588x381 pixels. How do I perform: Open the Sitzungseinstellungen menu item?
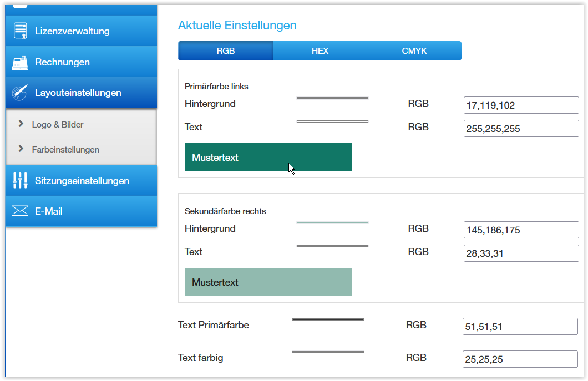point(82,181)
